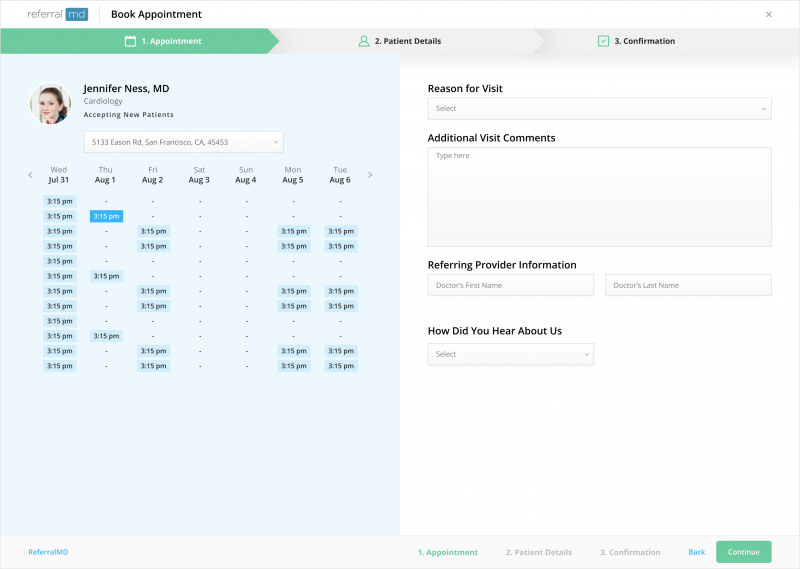
Task: Click the Continue button
Action: (743, 552)
